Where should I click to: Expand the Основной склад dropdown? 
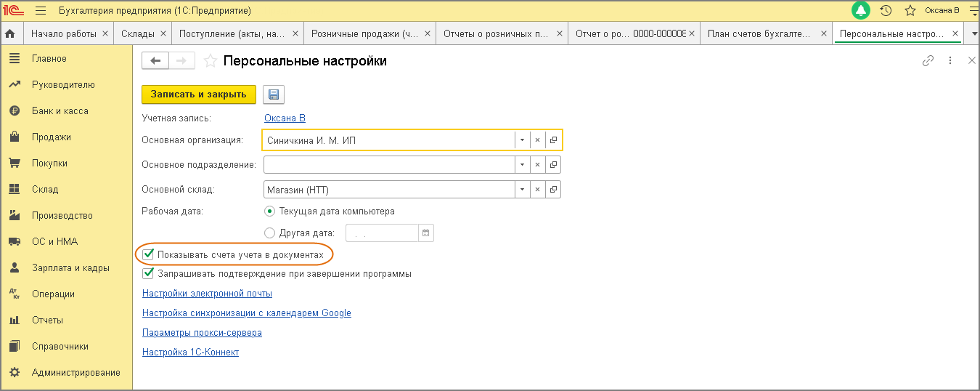[x=522, y=190]
